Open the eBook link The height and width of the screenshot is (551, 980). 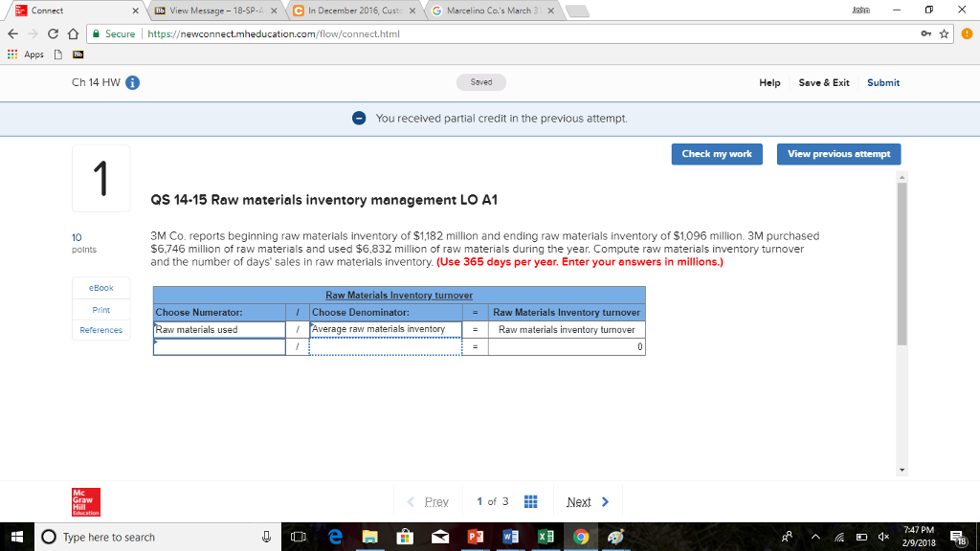pos(101,288)
